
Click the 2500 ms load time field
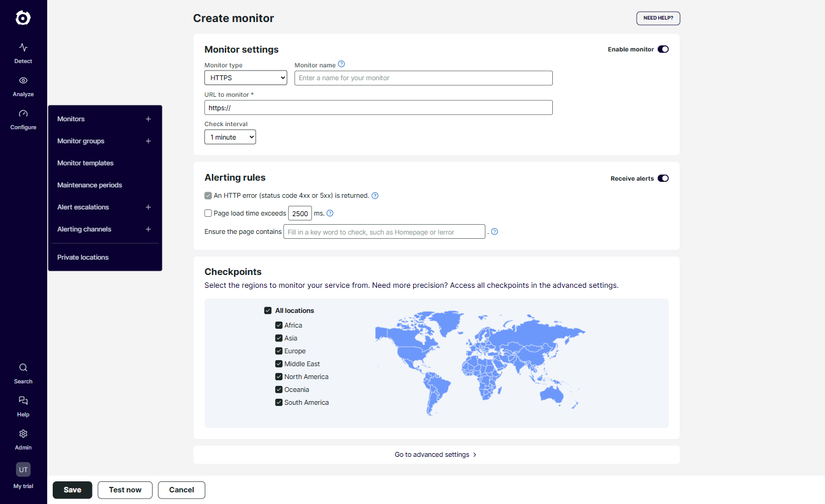click(x=300, y=214)
